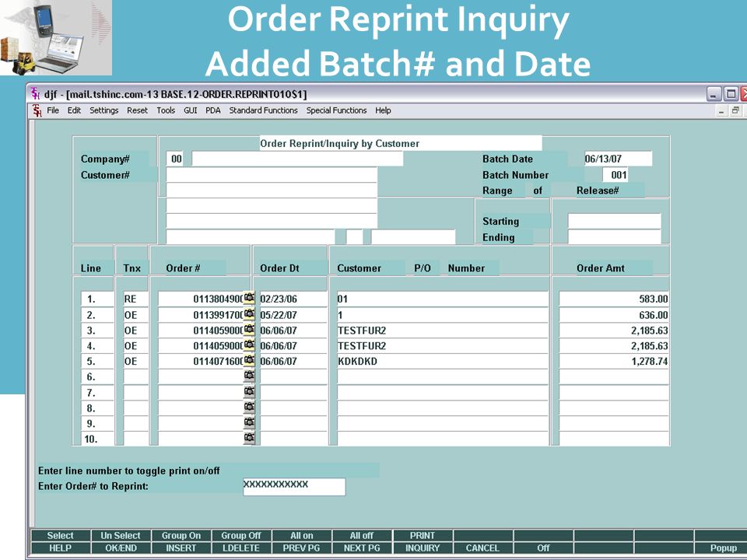Click the Off button in bottom bar
The image size is (747, 560).
[543, 548]
